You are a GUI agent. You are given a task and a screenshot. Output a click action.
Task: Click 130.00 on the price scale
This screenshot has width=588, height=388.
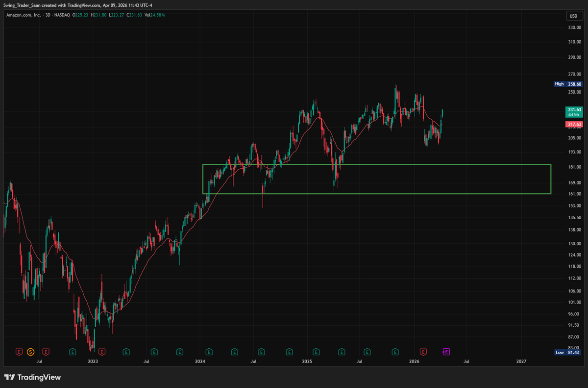[574, 244]
